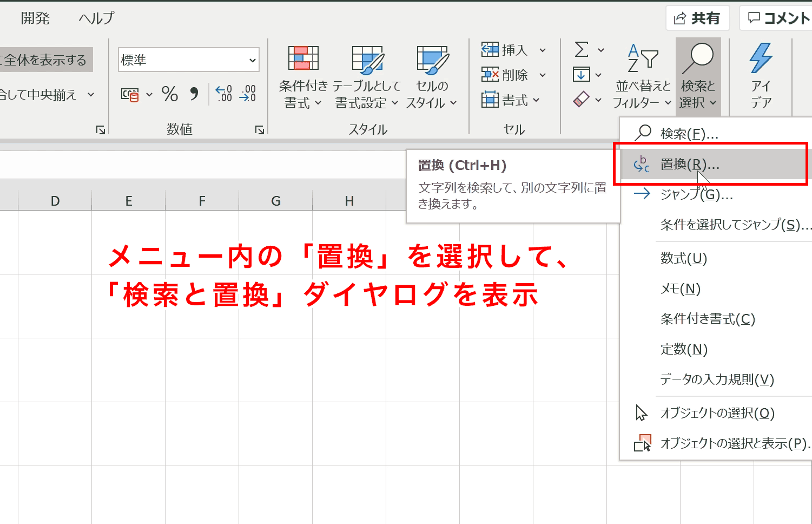Select ジャンプ(G) menu entry
The width and height of the screenshot is (812, 524).
(716, 194)
